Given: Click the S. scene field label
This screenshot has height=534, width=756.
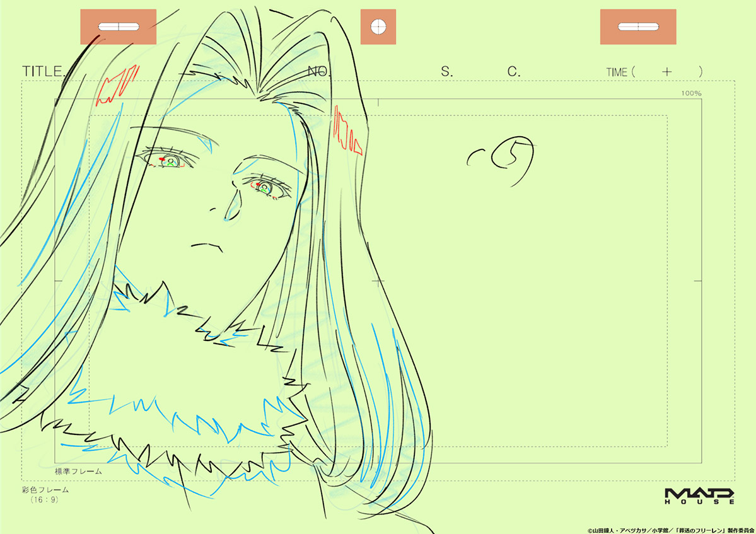Looking at the screenshot, I should pyautogui.click(x=446, y=72).
